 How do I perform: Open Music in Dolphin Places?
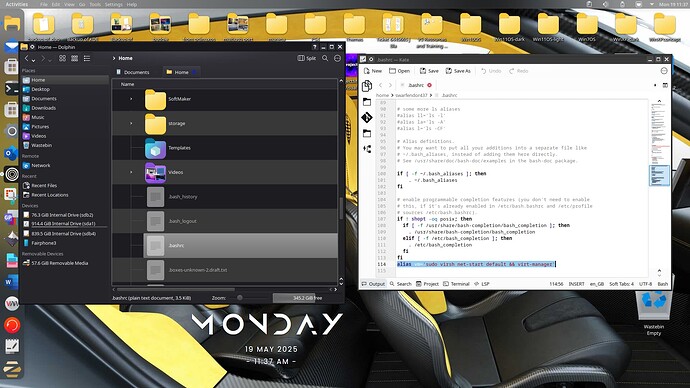[38, 117]
